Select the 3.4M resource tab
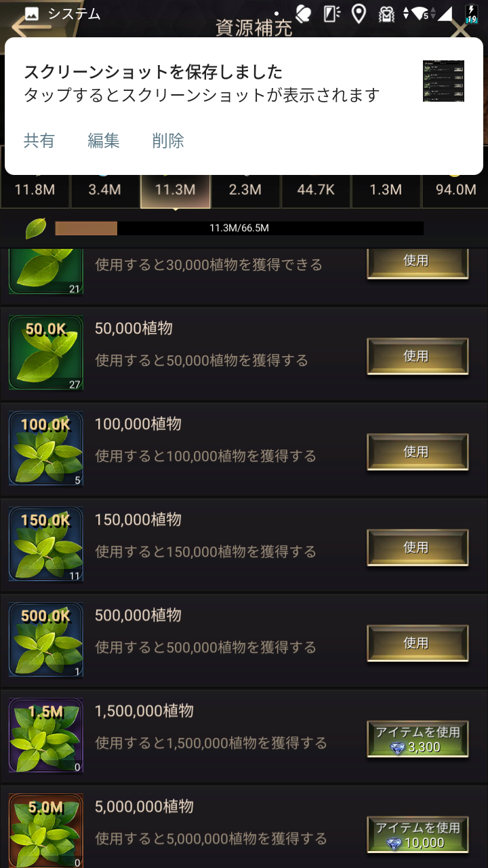488x868 pixels. coord(105,191)
